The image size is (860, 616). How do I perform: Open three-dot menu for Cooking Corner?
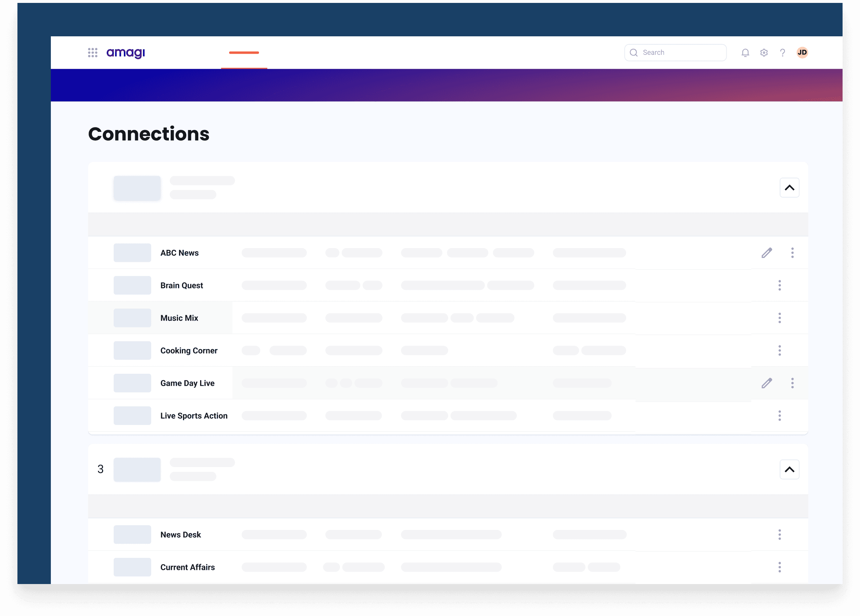(780, 350)
